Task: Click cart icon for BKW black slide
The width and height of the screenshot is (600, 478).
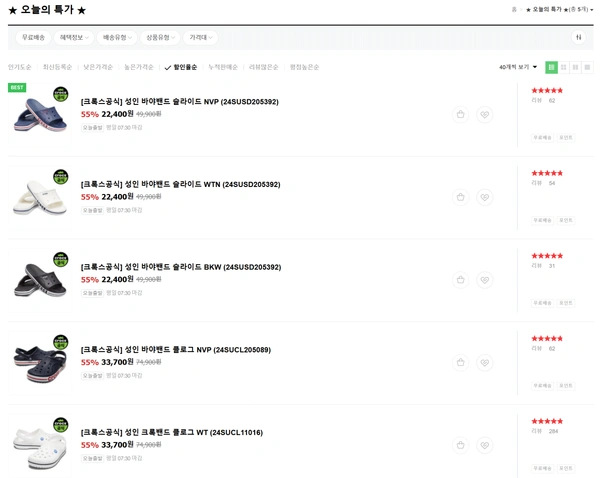Action: [460, 280]
